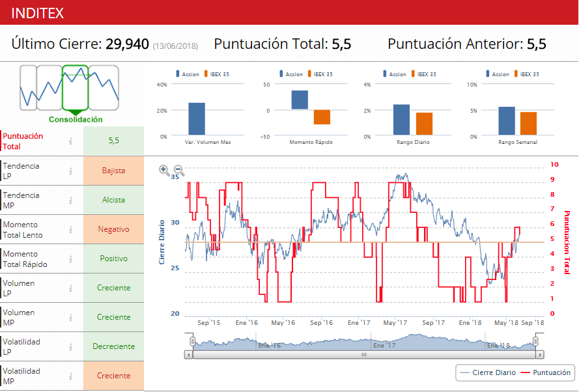The height and width of the screenshot is (392, 579).
Task: Toggle IBEX 35 series in Rango Diario chart
Action: click(x=423, y=74)
